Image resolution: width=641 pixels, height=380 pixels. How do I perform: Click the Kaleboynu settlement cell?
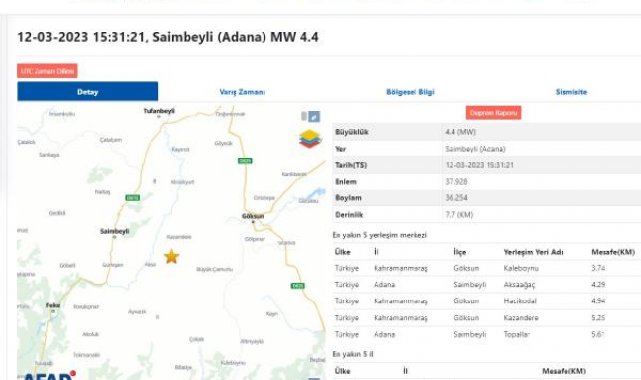tap(521, 268)
